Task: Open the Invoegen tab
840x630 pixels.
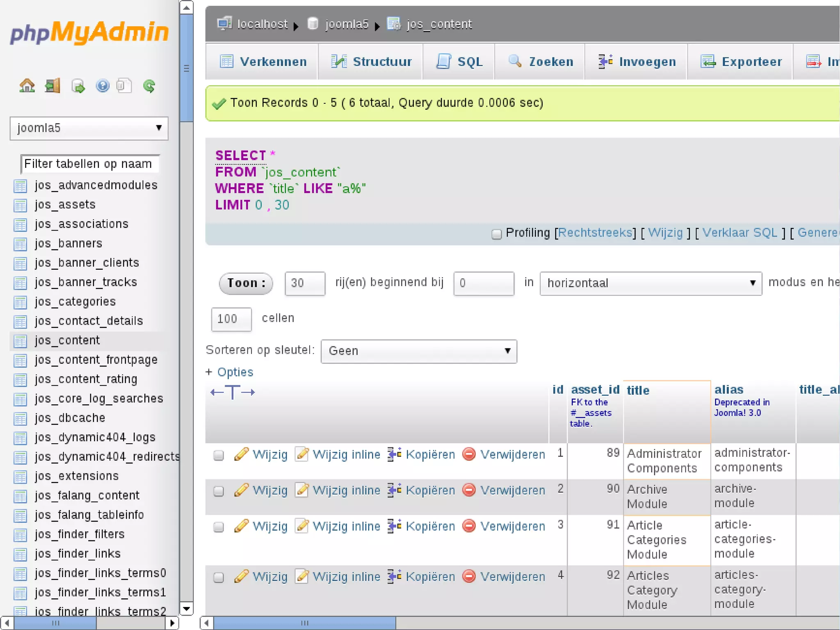Action: coord(636,62)
